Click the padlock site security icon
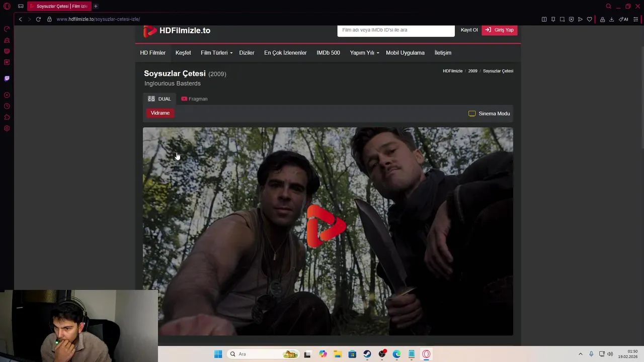Screen dimensions: 644x362 49,19
